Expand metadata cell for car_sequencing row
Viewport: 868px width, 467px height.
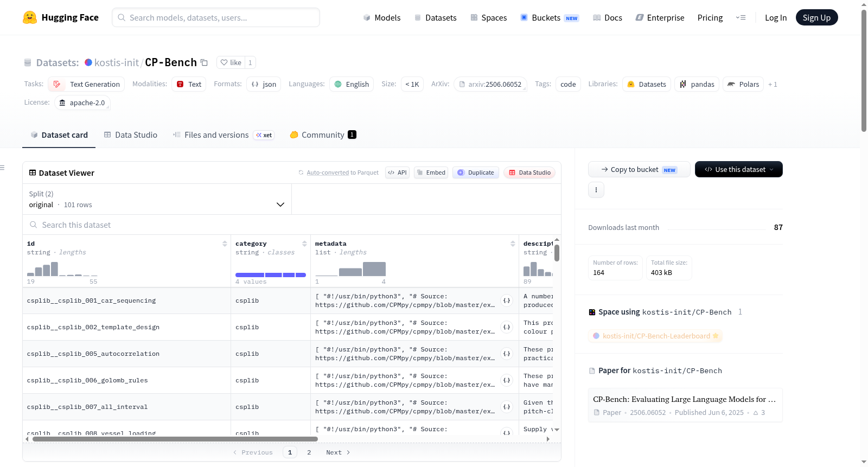(507, 300)
